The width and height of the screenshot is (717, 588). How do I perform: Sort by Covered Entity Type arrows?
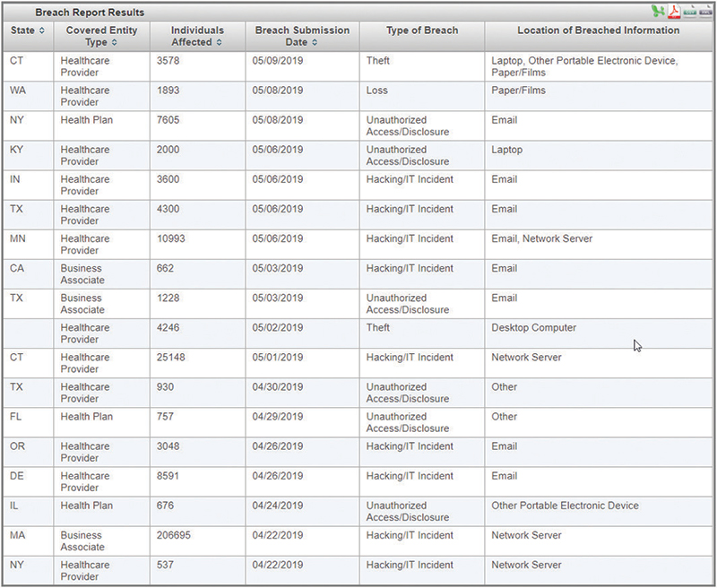pos(113,42)
